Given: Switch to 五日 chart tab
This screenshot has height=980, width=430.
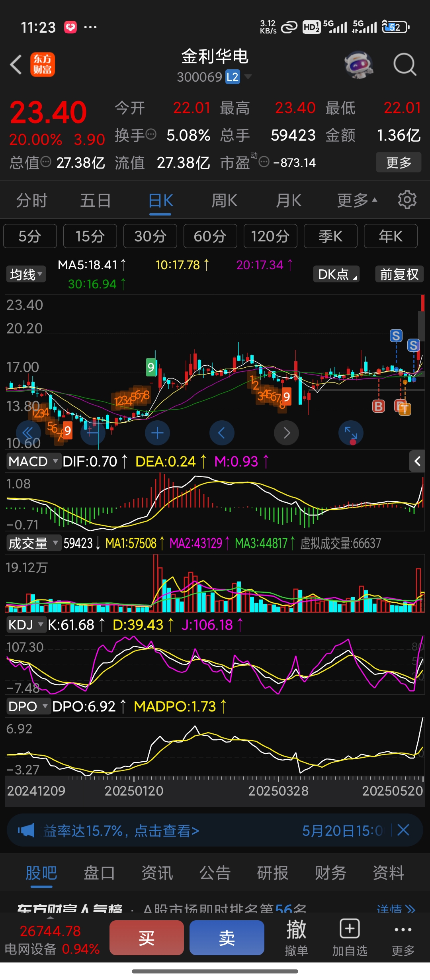Looking at the screenshot, I should click(96, 200).
